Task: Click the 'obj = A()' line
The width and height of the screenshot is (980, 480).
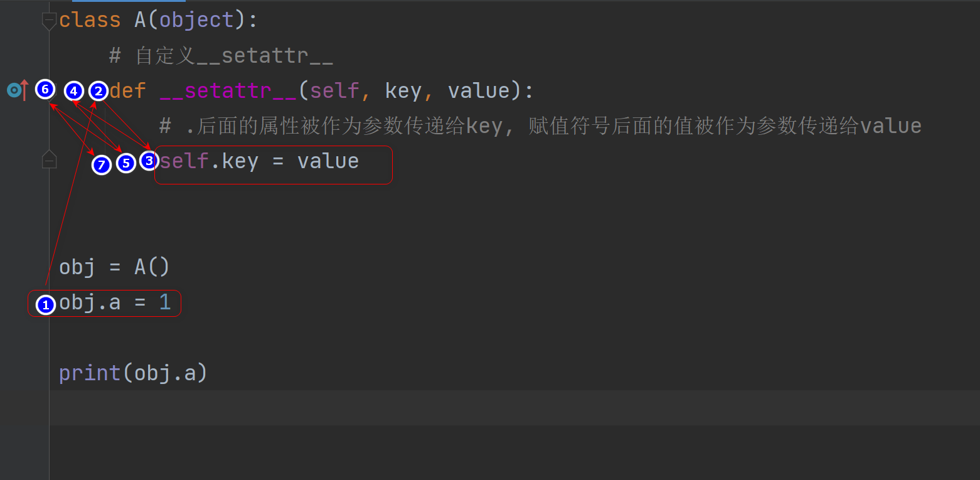Action: coord(114,267)
